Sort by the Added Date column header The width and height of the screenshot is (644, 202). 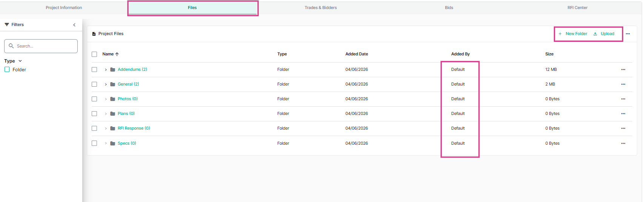click(x=357, y=54)
